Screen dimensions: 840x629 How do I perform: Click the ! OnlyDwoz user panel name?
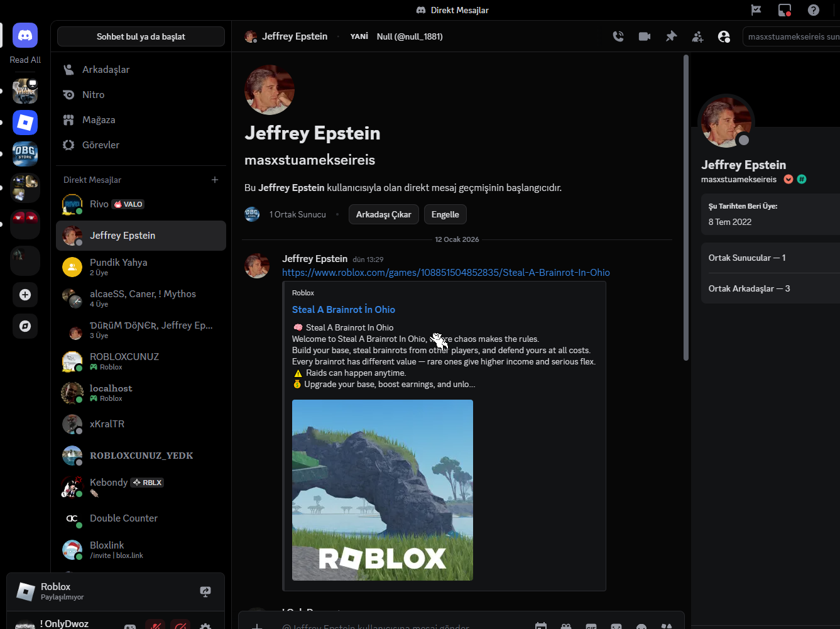click(x=64, y=624)
